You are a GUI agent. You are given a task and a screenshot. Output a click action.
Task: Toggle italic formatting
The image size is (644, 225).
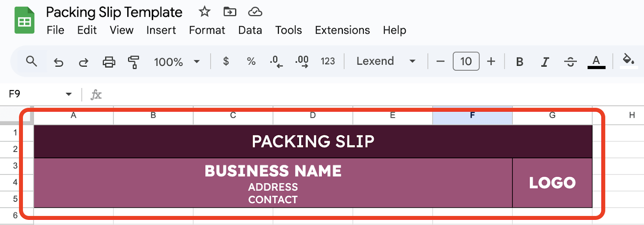[545, 62]
